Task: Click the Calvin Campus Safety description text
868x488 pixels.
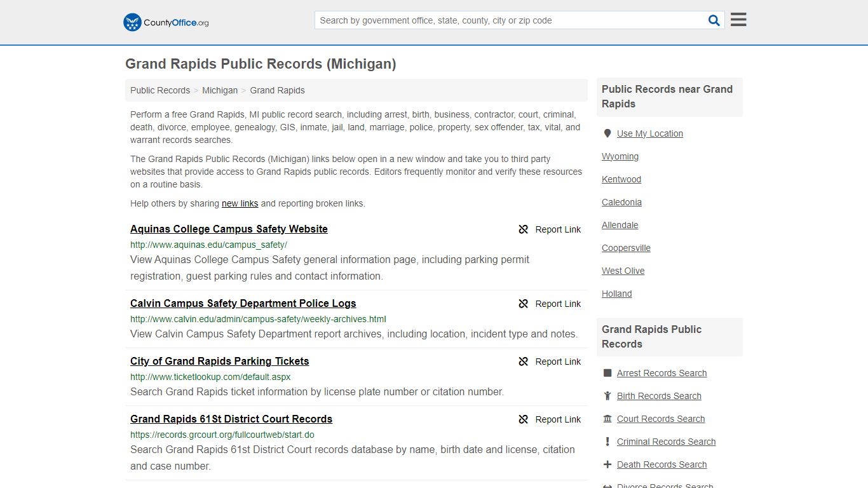Action: tap(354, 334)
